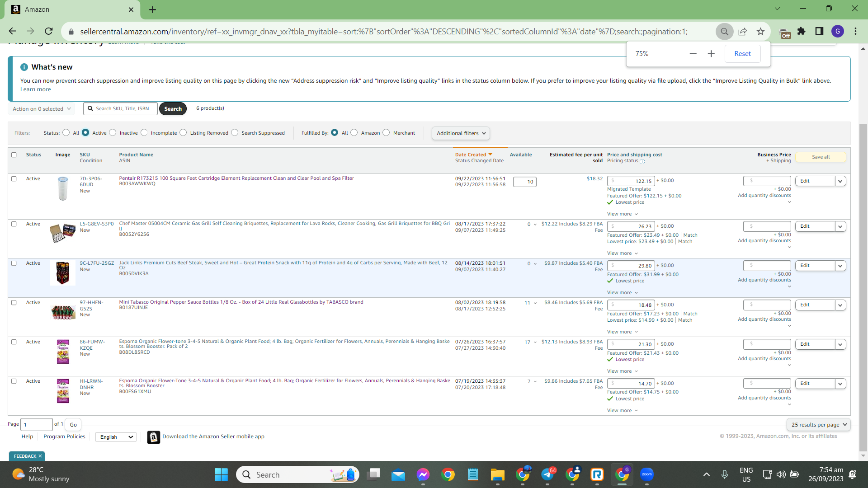This screenshot has height=488, width=868.
Task: Click the Go page button
Action: [73, 425]
